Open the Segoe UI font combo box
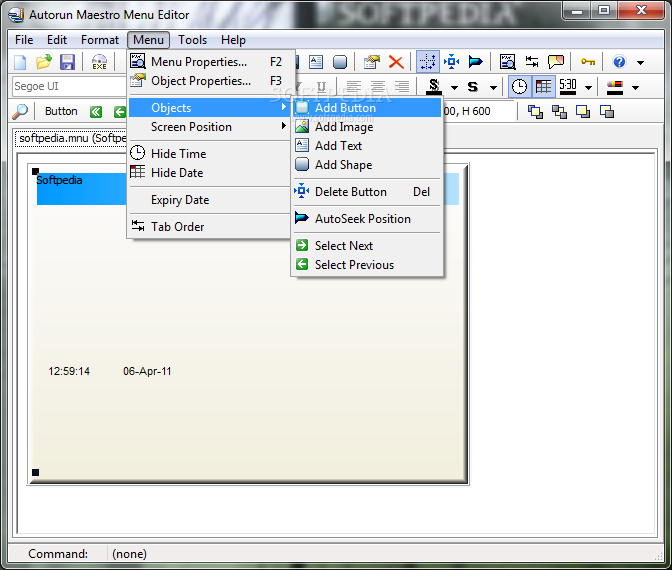672x570 pixels. coord(69,87)
